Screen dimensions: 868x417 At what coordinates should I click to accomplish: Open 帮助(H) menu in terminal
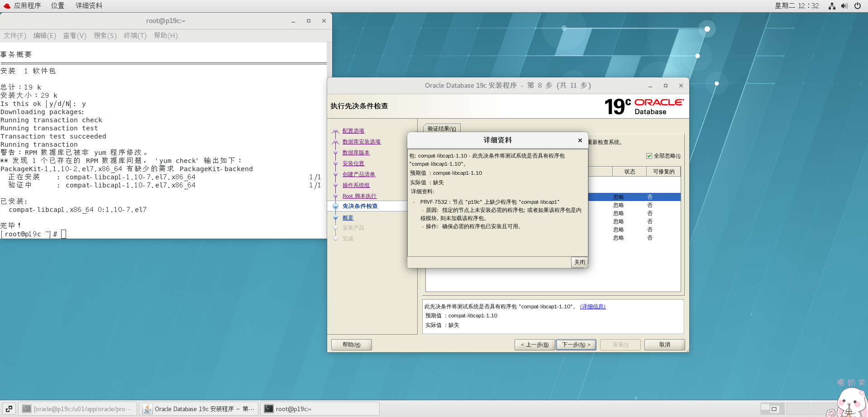pyautogui.click(x=166, y=35)
